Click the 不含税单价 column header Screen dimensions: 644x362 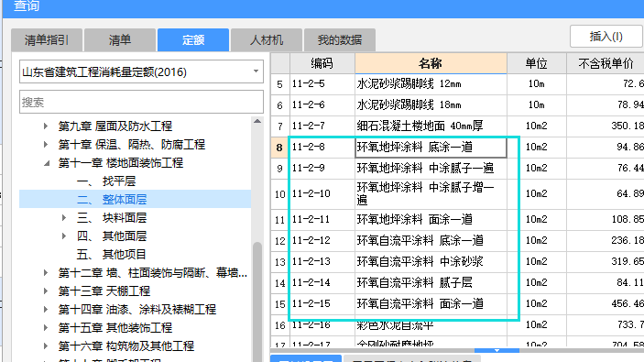pos(606,63)
